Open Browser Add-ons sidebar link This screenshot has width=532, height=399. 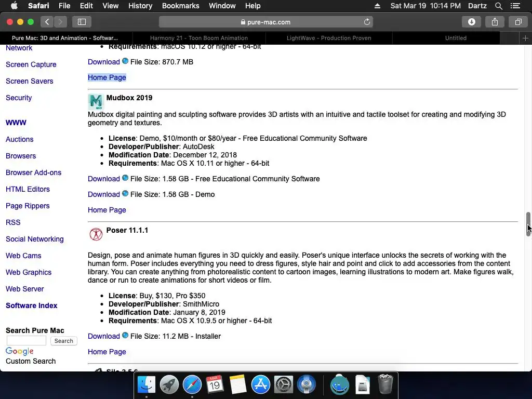coord(34,172)
